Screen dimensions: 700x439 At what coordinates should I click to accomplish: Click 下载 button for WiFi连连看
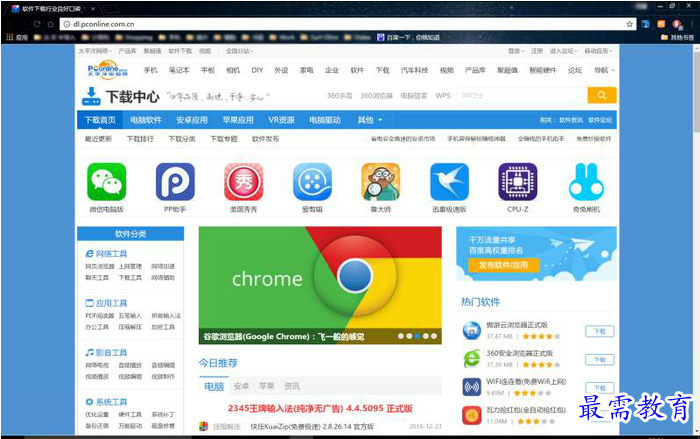point(600,387)
